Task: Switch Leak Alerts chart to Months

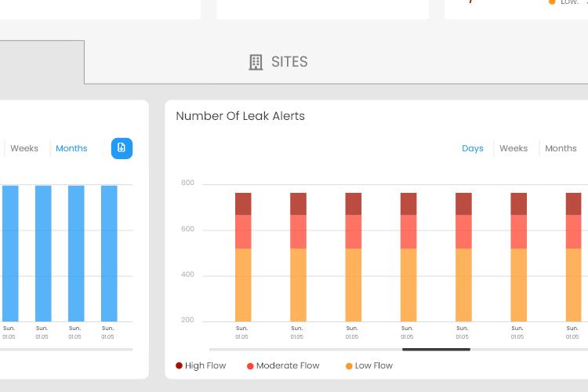Action: [x=561, y=148]
